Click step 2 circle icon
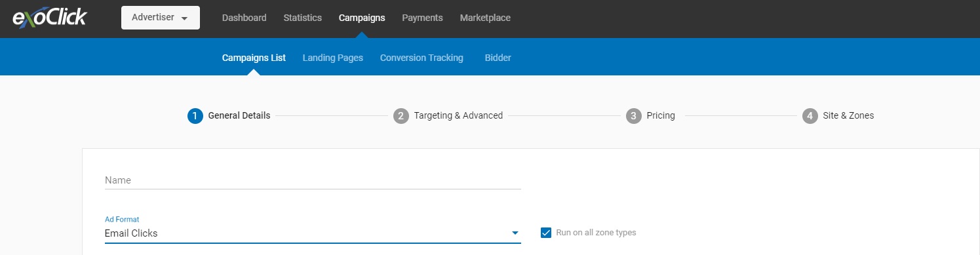 click(x=401, y=116)
